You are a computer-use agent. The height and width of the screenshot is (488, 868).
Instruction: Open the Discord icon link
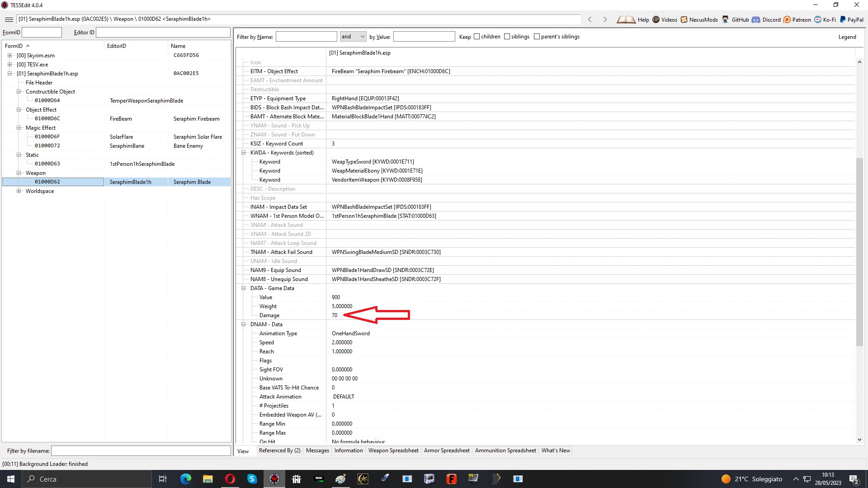(x=756, y=19)
